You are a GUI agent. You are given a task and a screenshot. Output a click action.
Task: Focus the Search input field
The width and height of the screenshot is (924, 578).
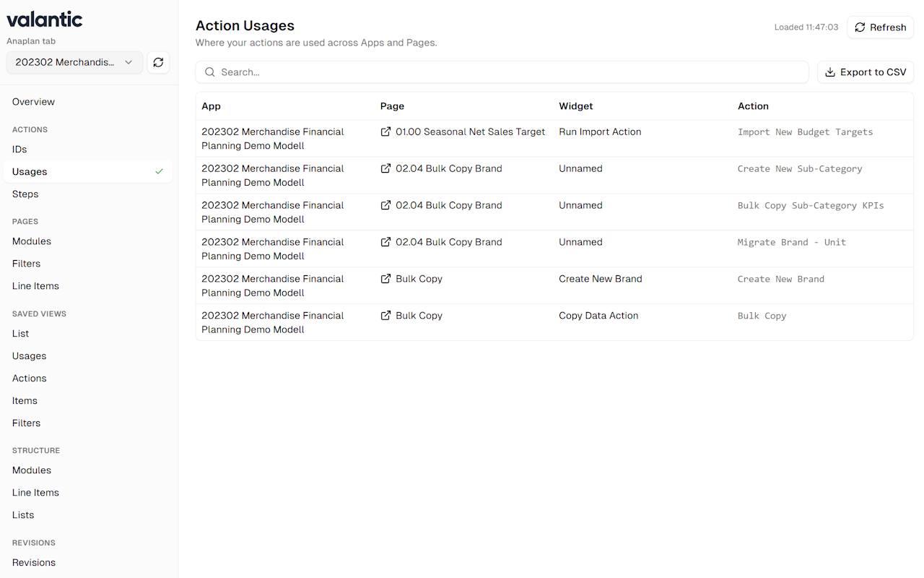tap(502, 72)
